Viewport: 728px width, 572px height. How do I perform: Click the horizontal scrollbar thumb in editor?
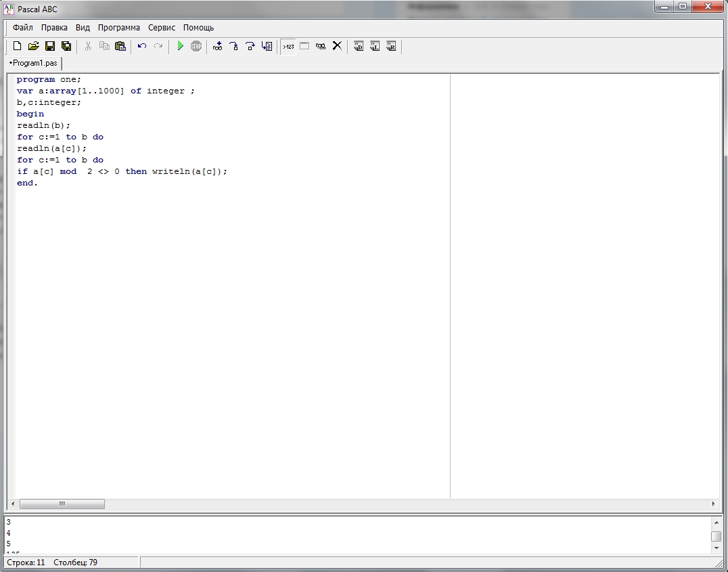[62, 504]
